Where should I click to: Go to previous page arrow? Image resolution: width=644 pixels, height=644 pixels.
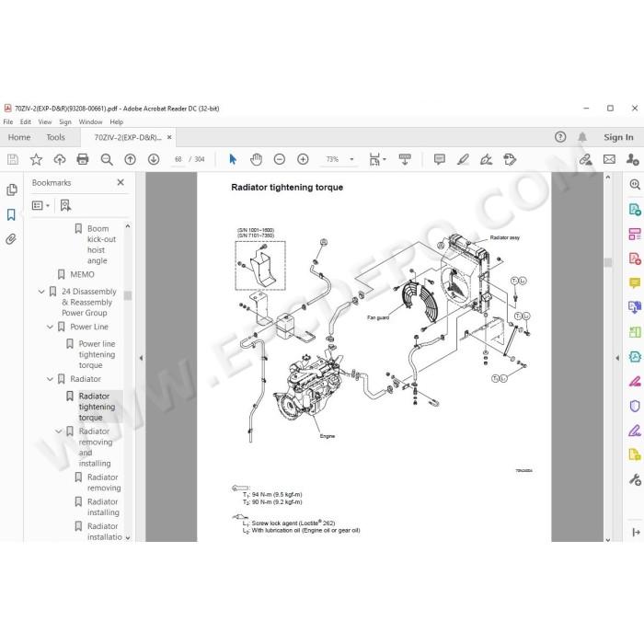131,159
